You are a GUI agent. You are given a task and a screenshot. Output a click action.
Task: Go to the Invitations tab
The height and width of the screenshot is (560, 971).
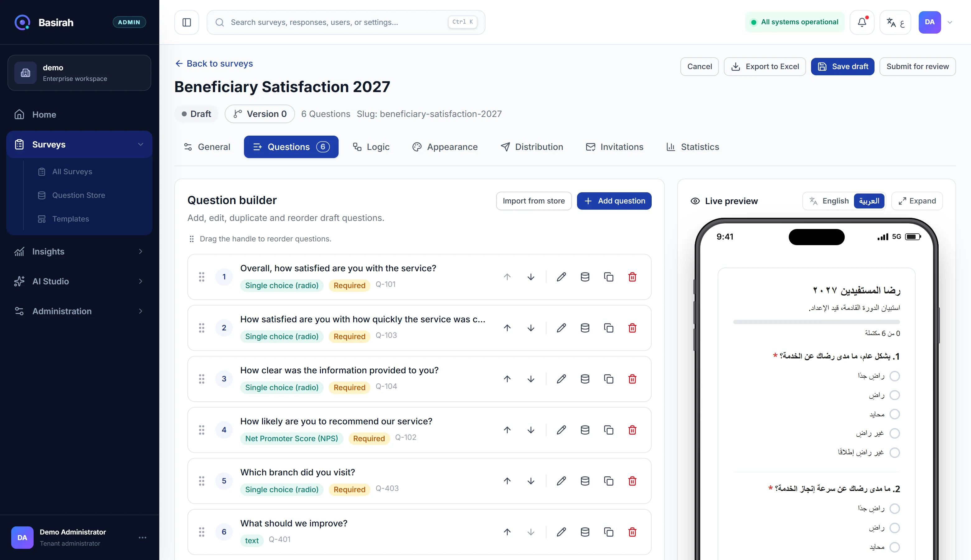[614, 147]
